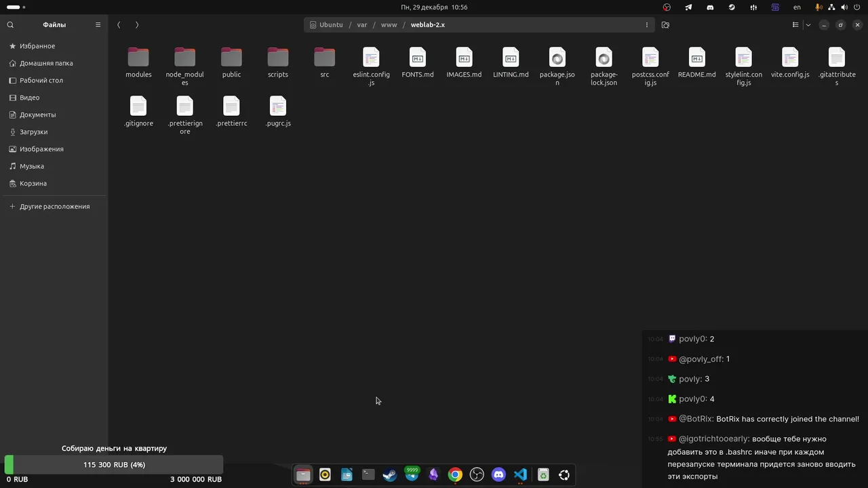Open Рабочий стол in the sidebar
This screenshot has height=488, width=868.
54,80
